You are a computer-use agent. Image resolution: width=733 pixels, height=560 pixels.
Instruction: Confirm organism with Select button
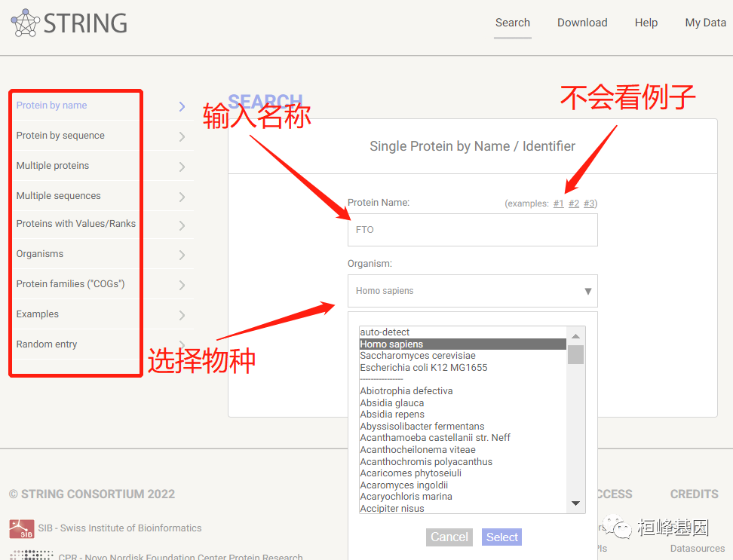pyautogui.click(x=501, y=537)
